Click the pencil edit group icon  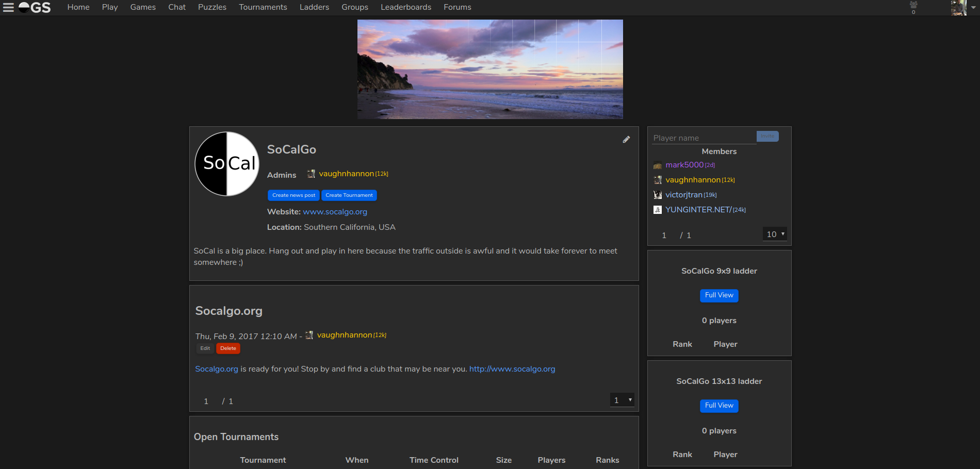tap(626, 140)
